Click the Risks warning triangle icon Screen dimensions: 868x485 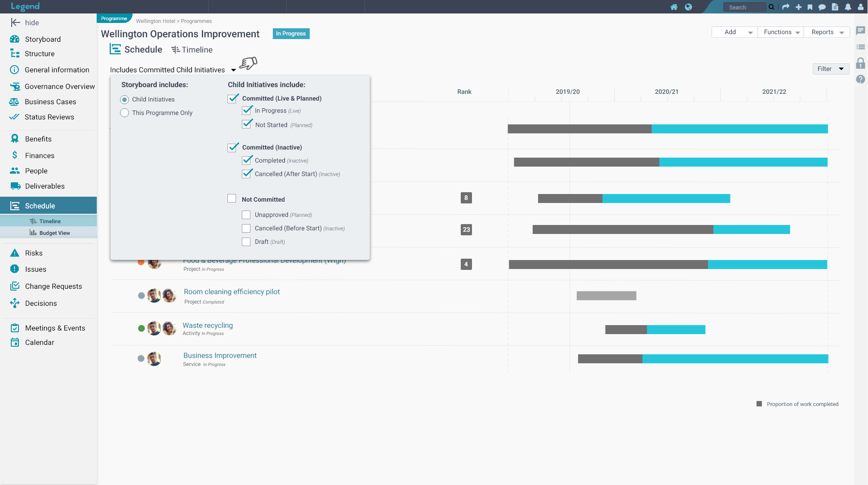pos(15,253)
